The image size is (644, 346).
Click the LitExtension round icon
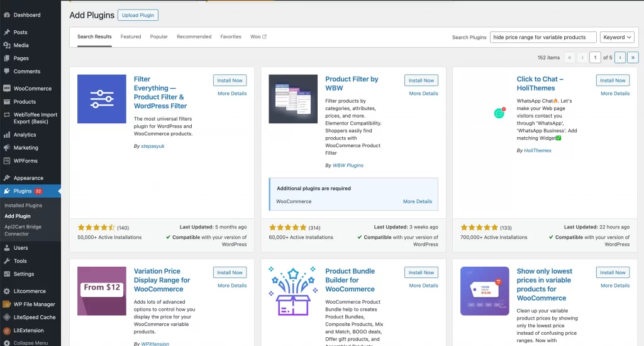point(6,330)
